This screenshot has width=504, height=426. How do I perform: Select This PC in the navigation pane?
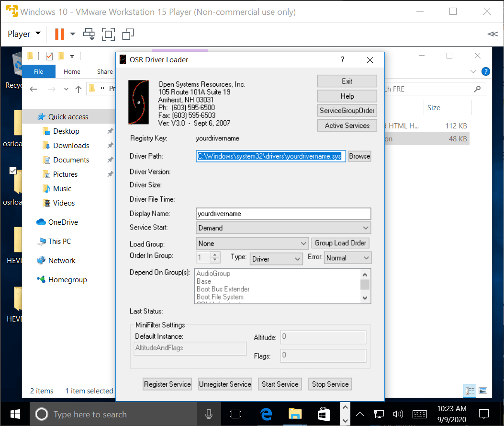[54, 242]
